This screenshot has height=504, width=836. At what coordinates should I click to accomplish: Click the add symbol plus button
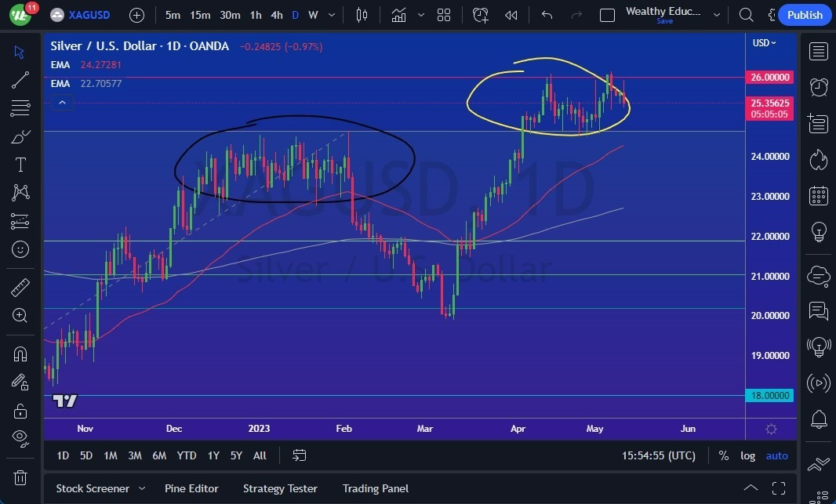[137, 15]
